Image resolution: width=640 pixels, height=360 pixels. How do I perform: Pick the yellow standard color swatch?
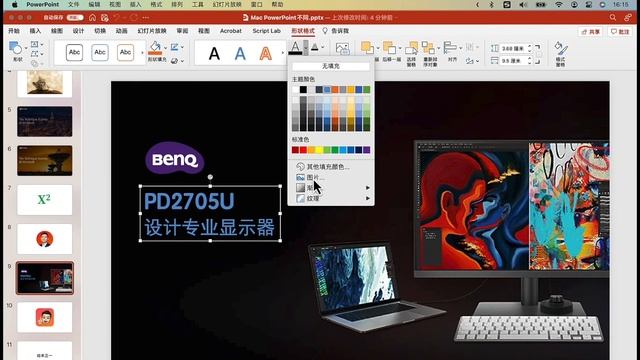(319, 150)
